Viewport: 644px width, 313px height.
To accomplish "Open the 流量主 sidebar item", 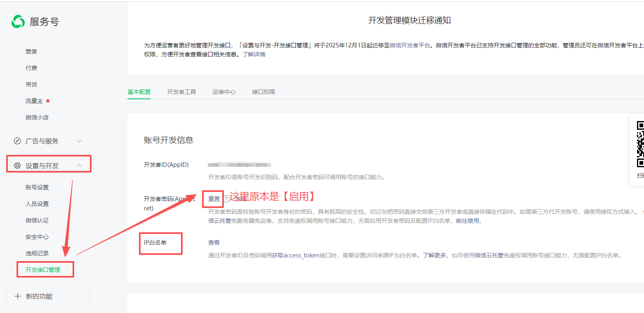I will (34, 101).
